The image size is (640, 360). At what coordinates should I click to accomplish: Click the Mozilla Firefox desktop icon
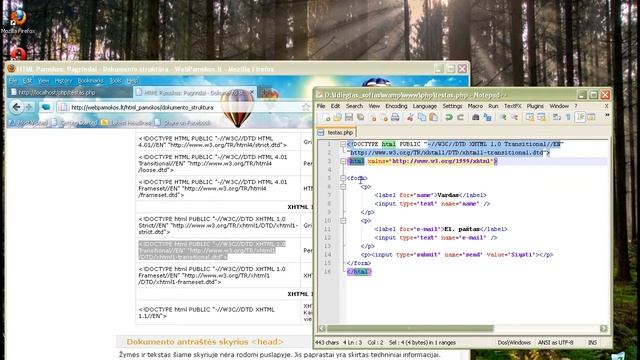pyautogui.click(x=18, y=21)
